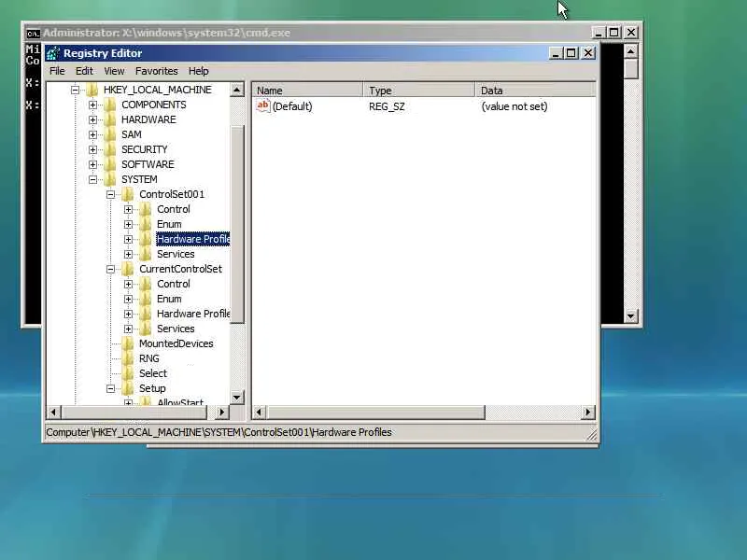Open the Help menu
The image size is (747, 560).
point(199,71)
